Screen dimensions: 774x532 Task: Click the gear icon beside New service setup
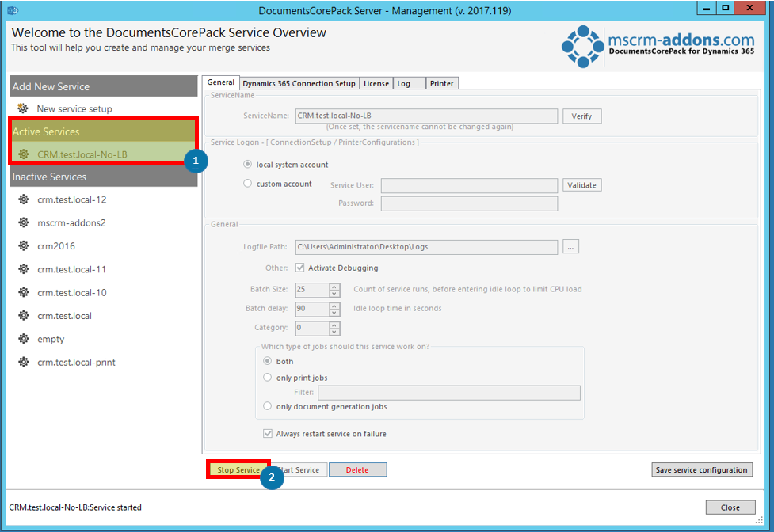23,108
